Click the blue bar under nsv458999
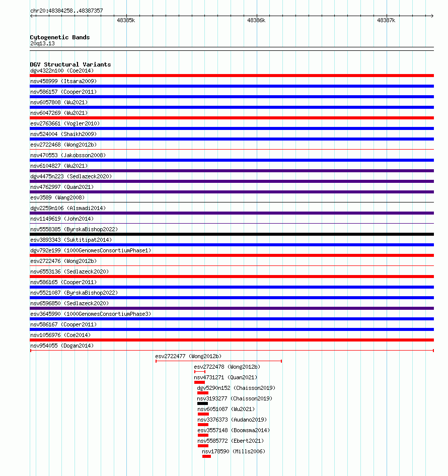The image size is (448, 476). [232, 86]
